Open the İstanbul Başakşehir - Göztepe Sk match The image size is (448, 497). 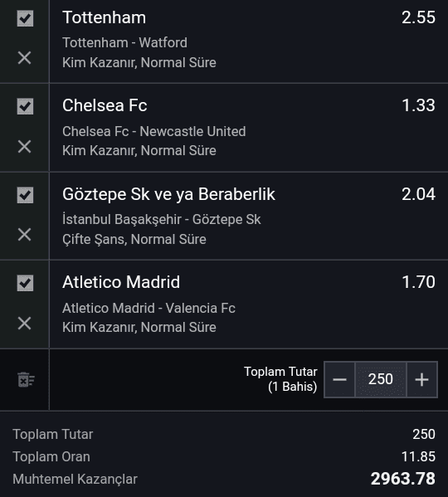pyautogui.click(x=162, y=219)
